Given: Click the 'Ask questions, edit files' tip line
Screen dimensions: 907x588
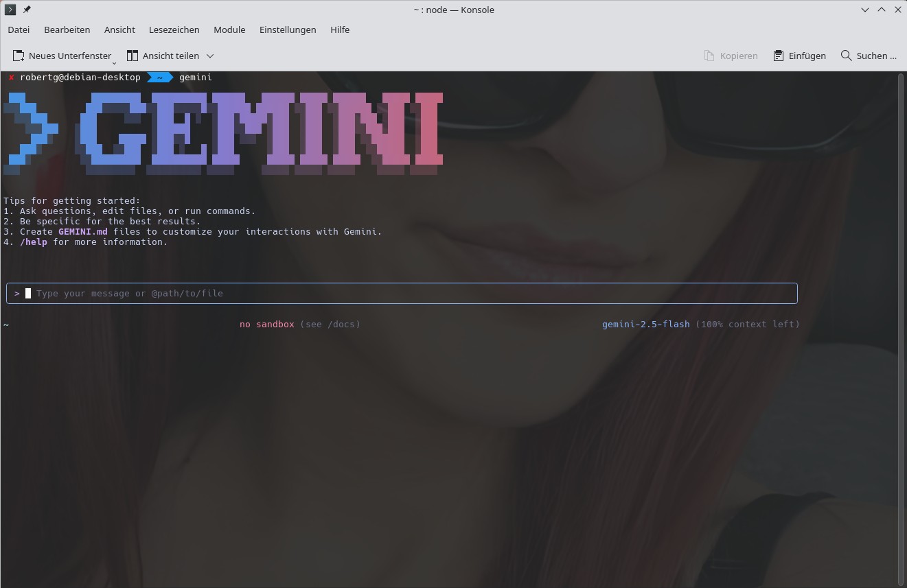Looking at the screenshot, I should click(x=130, y=211).
